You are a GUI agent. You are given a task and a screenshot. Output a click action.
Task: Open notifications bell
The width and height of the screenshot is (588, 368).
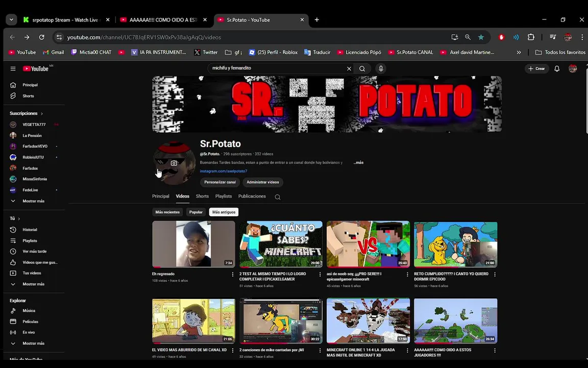pyautogui.click(x=557, y=68)
